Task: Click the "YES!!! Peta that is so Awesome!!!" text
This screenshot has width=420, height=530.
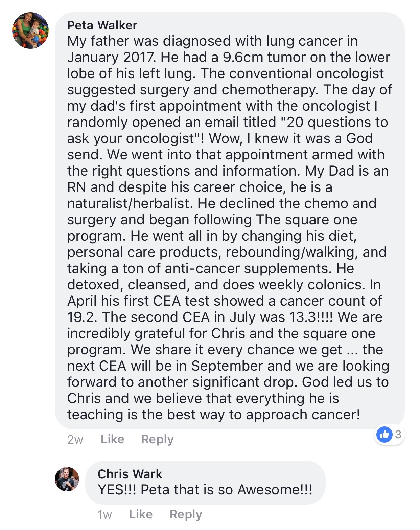Action: [205, 490]
